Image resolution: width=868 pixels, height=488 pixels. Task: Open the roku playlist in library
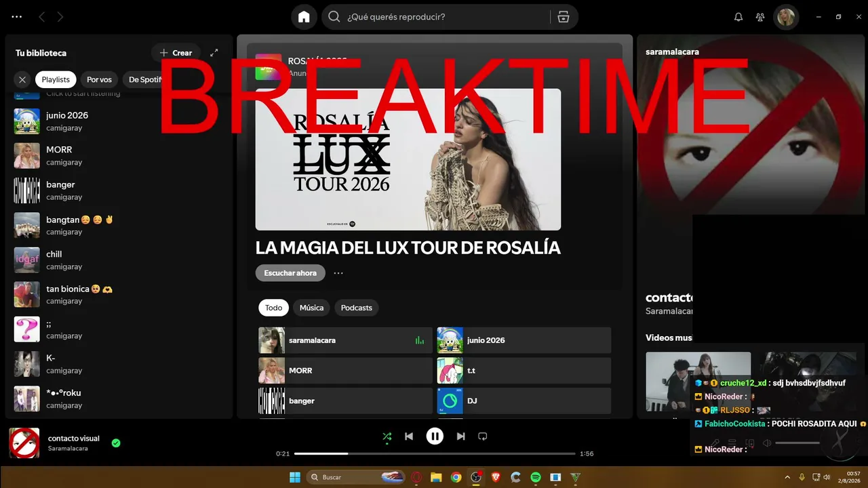(119, 399)
